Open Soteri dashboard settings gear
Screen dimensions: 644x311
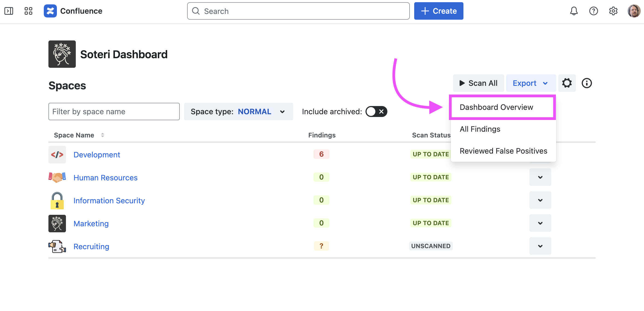[x=567, y=83]
